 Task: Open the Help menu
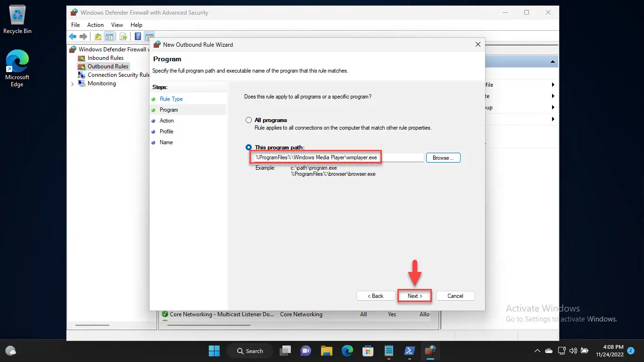136,25
